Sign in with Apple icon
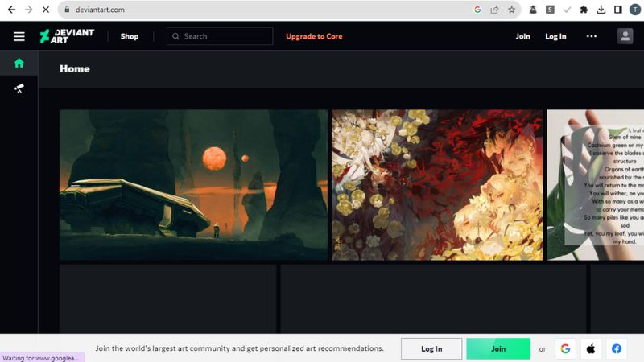Screen dimensions: 644x362 tap(591, 348)
